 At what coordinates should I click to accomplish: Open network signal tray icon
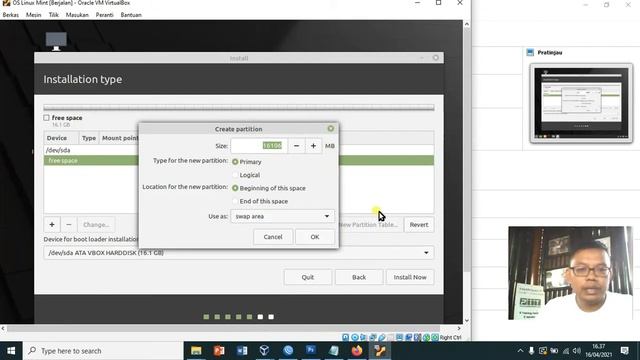point(566,351)
